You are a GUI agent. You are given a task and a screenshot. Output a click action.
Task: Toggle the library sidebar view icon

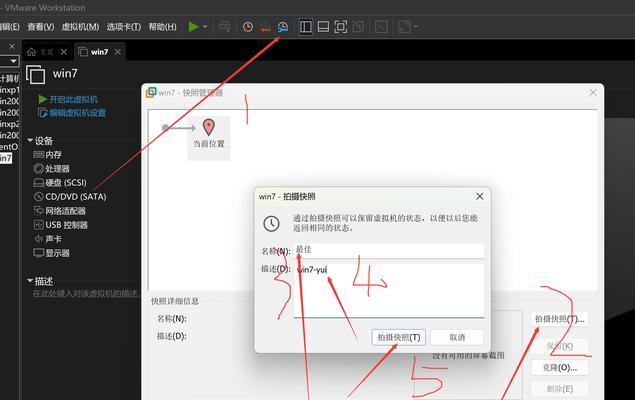pos(306,27)
